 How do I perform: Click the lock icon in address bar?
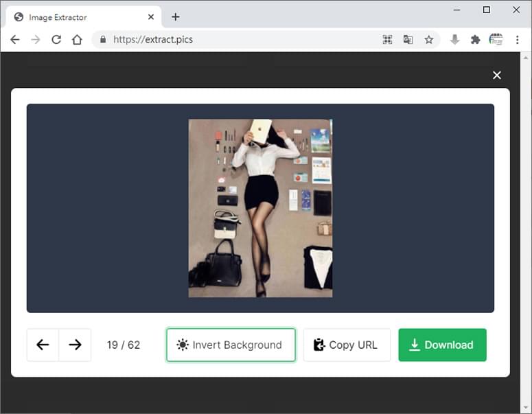[103, 40]
